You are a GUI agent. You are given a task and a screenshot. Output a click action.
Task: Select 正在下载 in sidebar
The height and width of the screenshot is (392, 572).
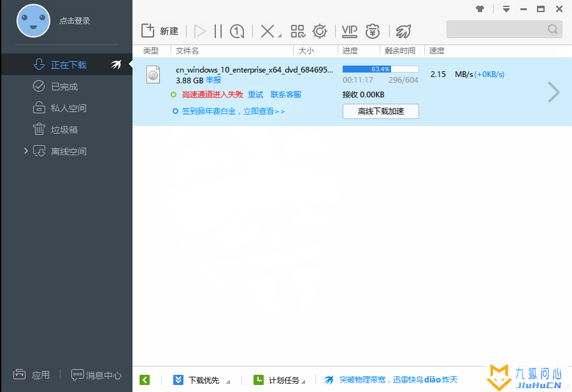pos(69,65)
